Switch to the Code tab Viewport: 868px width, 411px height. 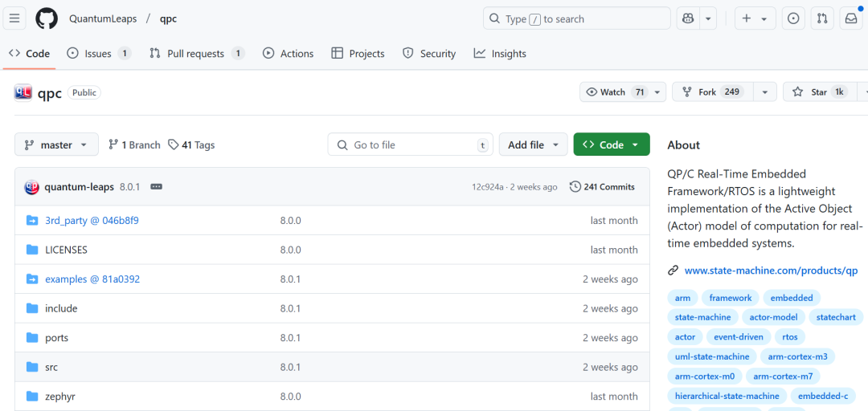point(30,54)
